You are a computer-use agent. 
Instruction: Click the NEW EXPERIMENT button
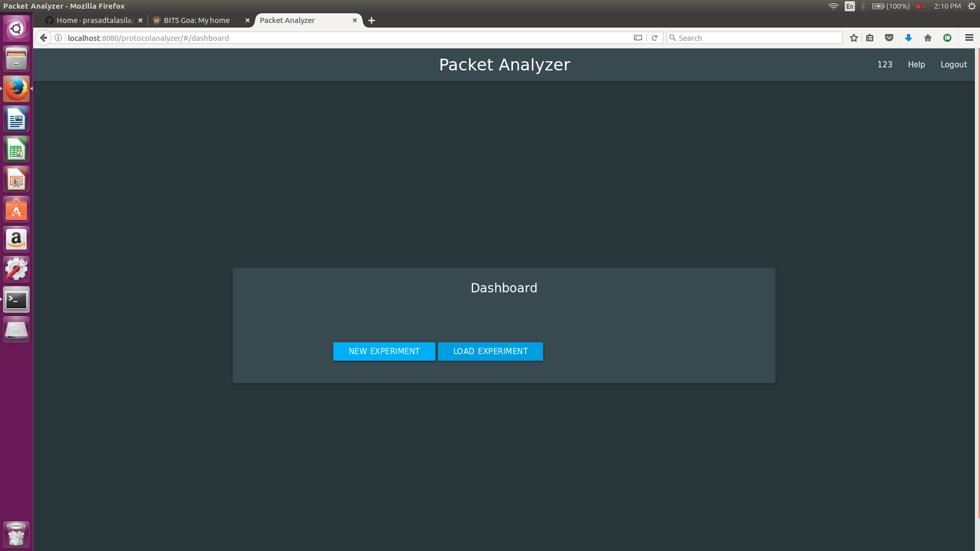tap(384, 351)
